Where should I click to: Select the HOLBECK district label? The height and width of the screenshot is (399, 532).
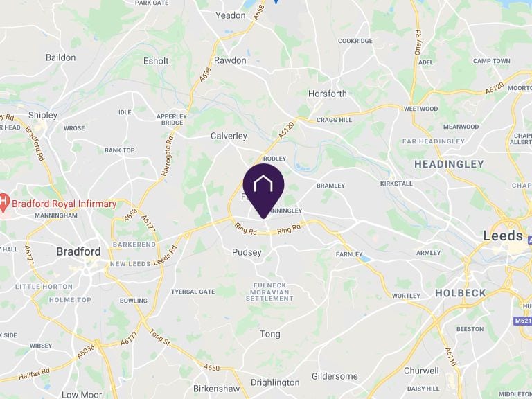coord(461,293)
